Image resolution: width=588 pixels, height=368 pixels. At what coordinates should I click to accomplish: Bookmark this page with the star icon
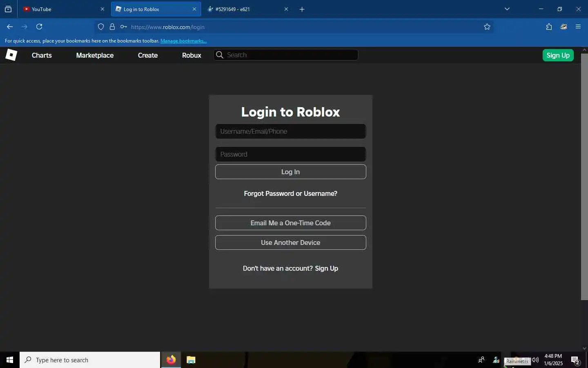click(487, 27)
